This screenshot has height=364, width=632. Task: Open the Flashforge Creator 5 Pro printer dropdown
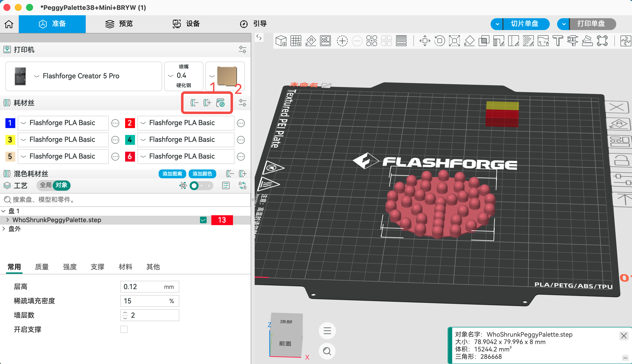(x=84, y=76)
